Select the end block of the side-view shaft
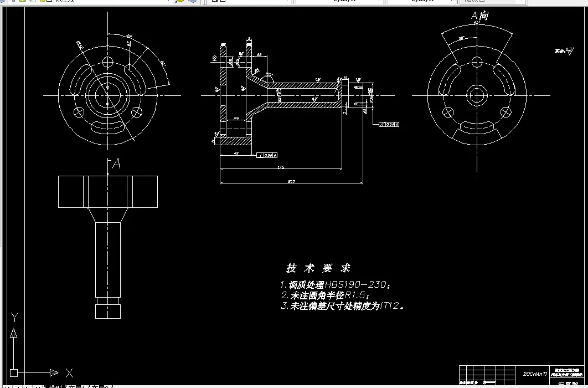This screenshot has height=388, width=588. (x=108, y=312)
